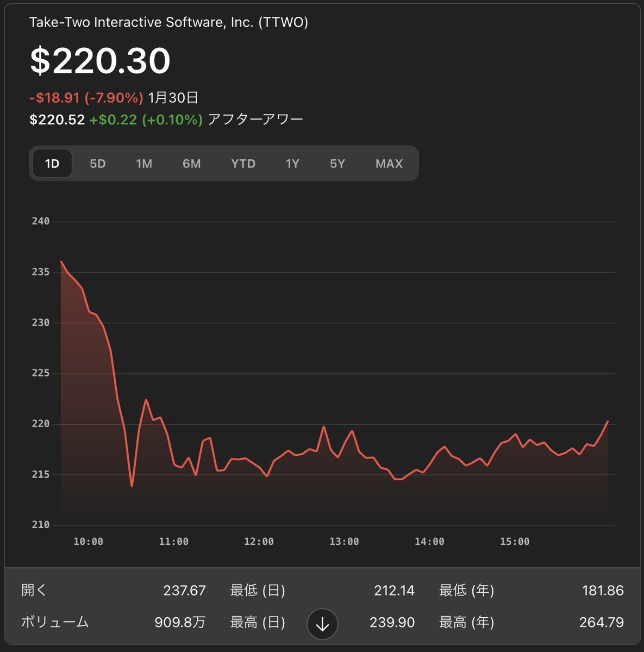Show the 5Y chart range

pyautogui.click(x=337, y=164)
